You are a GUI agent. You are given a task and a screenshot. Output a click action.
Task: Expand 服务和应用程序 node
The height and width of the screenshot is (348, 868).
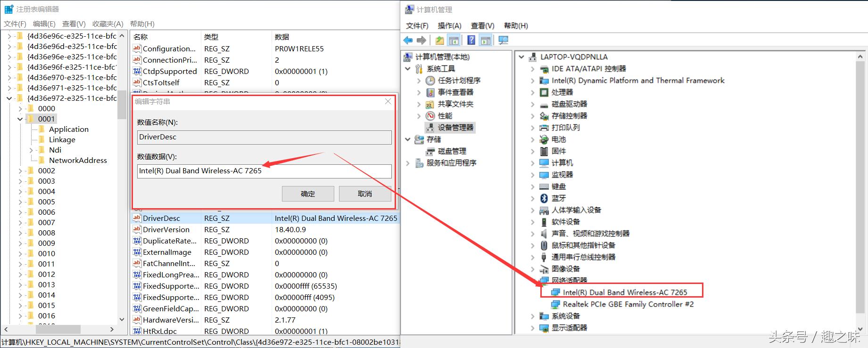point(408,163)
